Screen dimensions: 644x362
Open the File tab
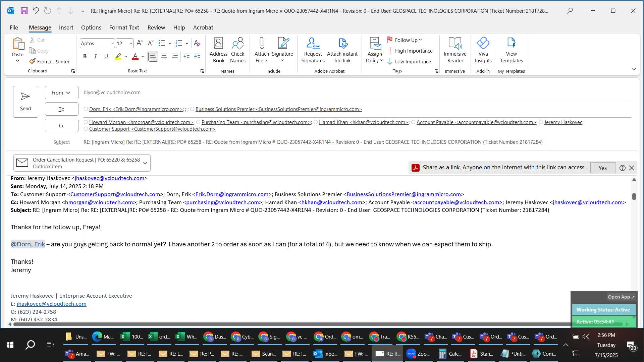[x=14, y=27]
